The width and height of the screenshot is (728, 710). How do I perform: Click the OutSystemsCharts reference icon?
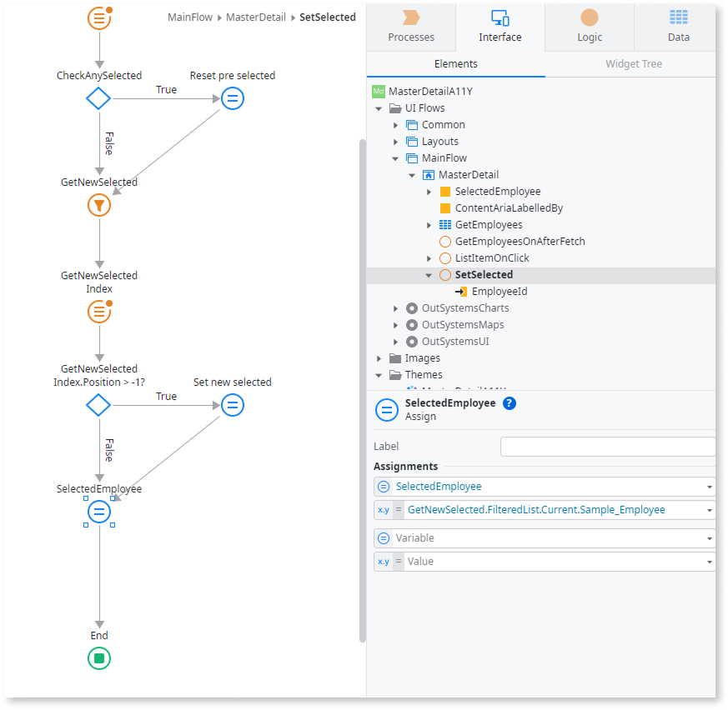[x=411, y=308]
